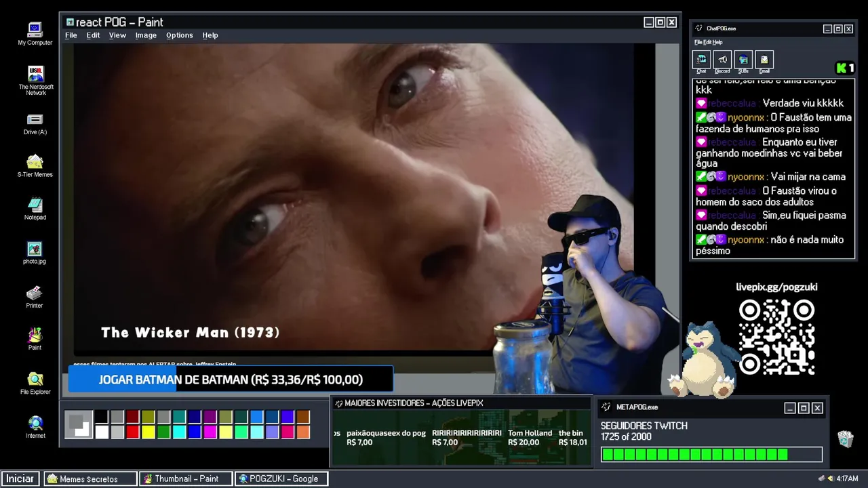Click the Twitch followers green progress bar
Screen dimensions: 868x488
click(x=711, y=454)
